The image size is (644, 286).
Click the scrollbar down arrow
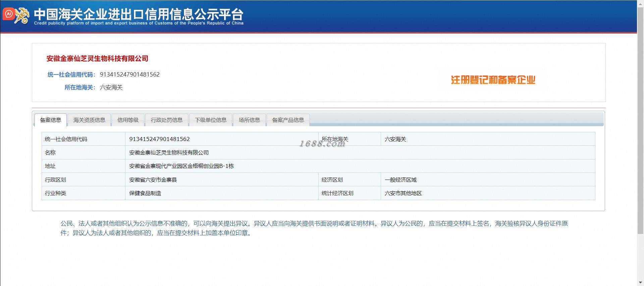[640, 283]
